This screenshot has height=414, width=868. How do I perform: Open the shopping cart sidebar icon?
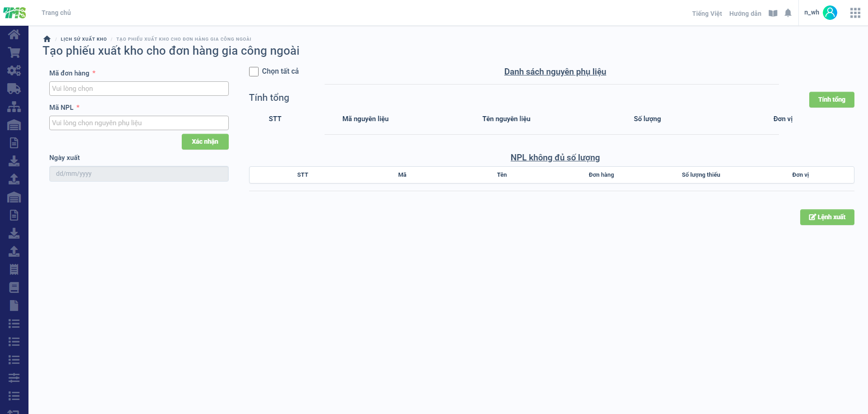coord(14,52)
